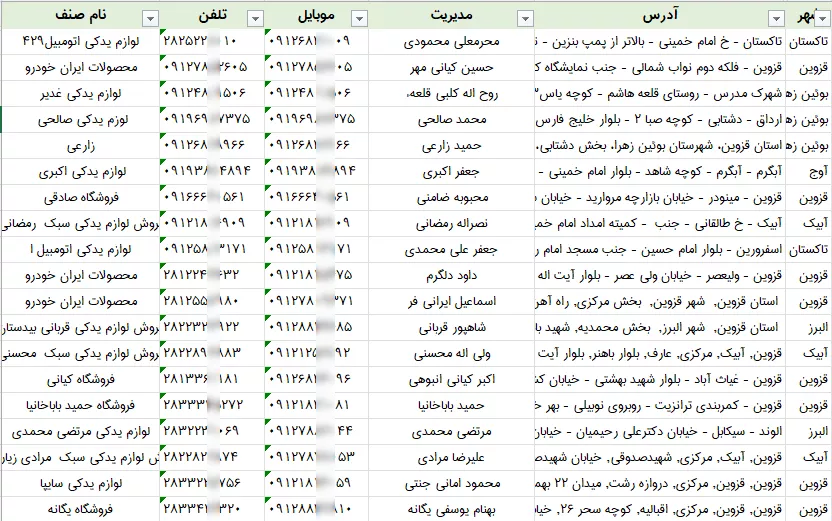Select the تلفن header cell

pos(212,15)
